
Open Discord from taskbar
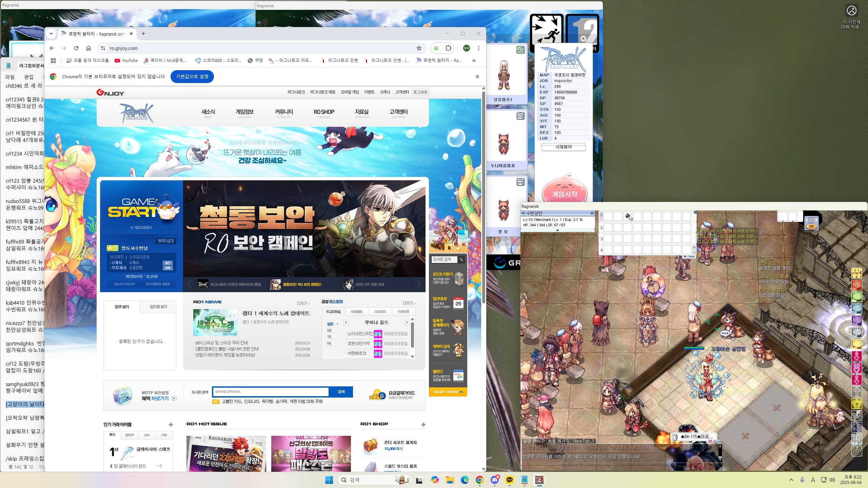pos(495,480)
